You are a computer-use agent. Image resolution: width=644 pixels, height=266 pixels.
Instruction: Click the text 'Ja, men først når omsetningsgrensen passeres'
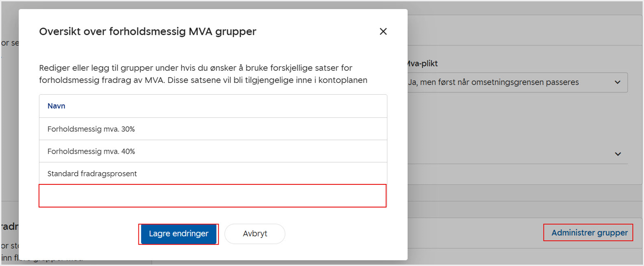(493, 82)
